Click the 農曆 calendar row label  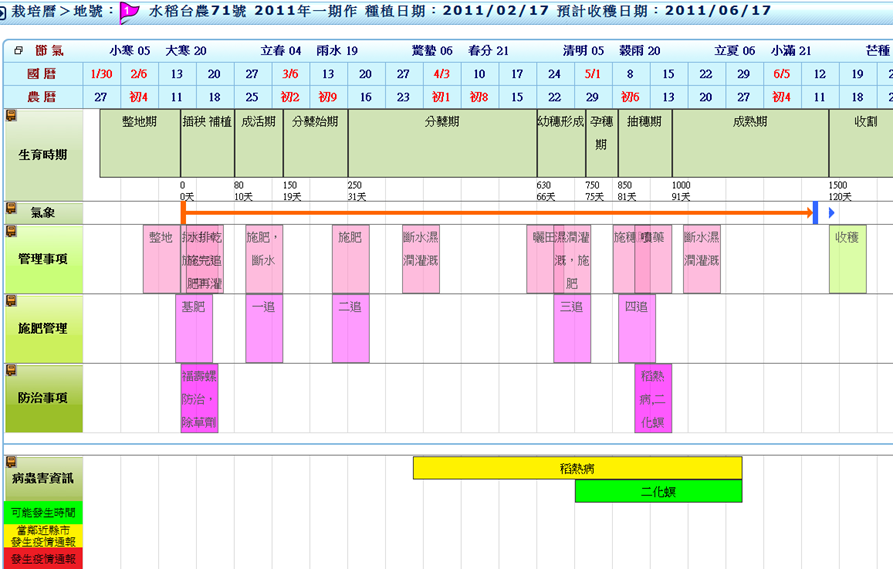42,97
